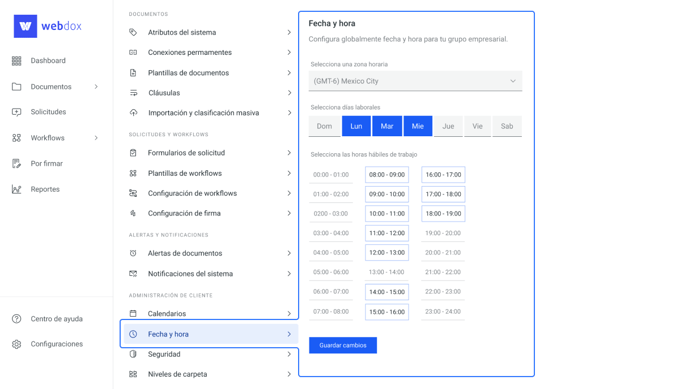The image size is (680, 389).
Task: Deselect Lun working day
Action: (356, 126)
